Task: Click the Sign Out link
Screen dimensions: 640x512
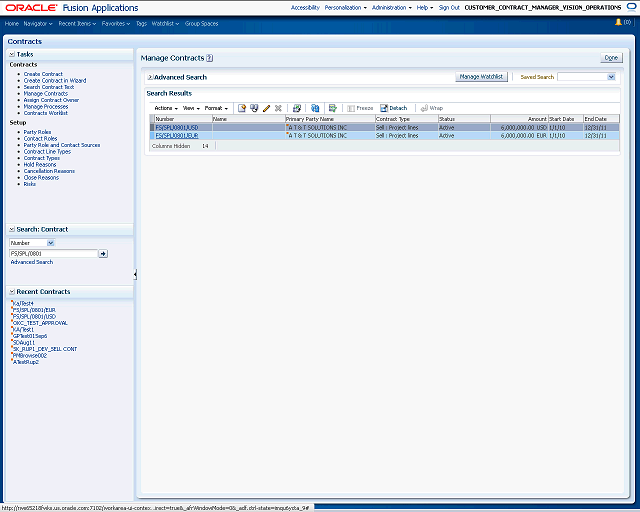Action: point(449,7)
